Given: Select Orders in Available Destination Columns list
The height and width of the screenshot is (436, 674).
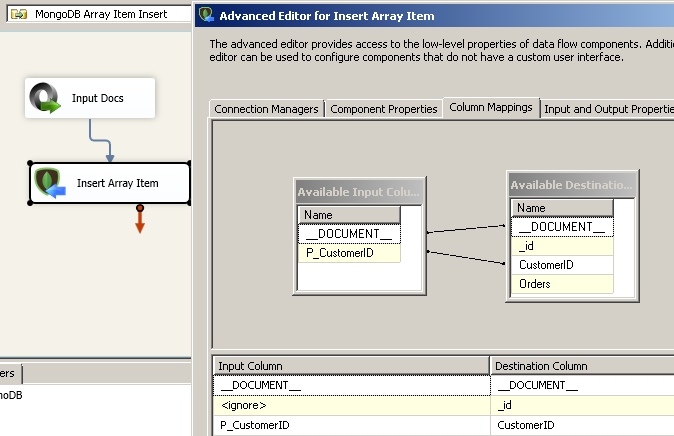Looking at the screenshot, I should click(562, 284).
